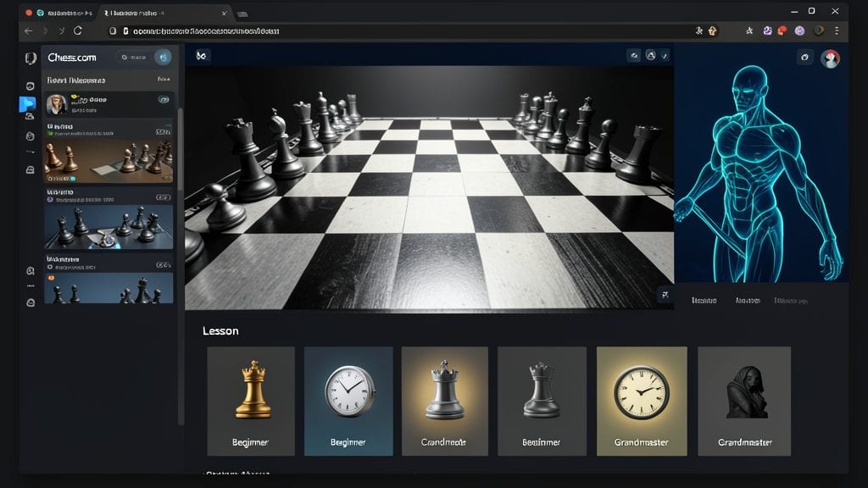Image resolution: width=868 pixels, height=488 pixels.
Task: Click the red extension icon in the browser toolbar
Action: tap(782, 30)
